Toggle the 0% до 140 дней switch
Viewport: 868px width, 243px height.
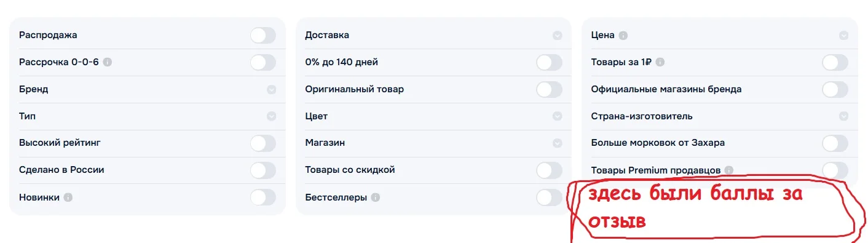pos(549,62)
